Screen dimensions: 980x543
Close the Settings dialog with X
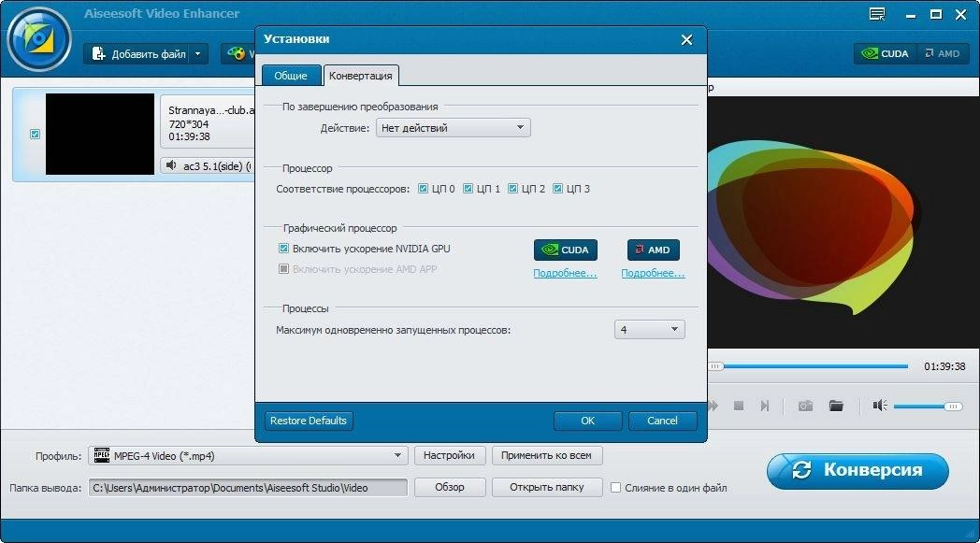pyautogui.click(x=686, y=40)
